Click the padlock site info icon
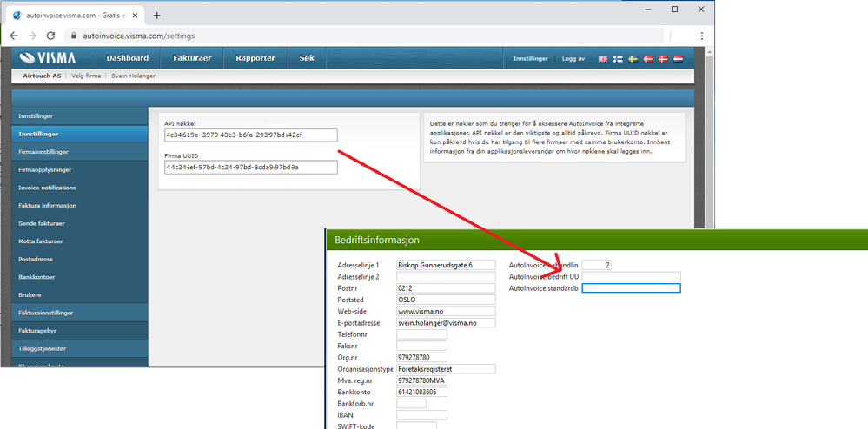 pyautogui.click(x=74, y=36)
